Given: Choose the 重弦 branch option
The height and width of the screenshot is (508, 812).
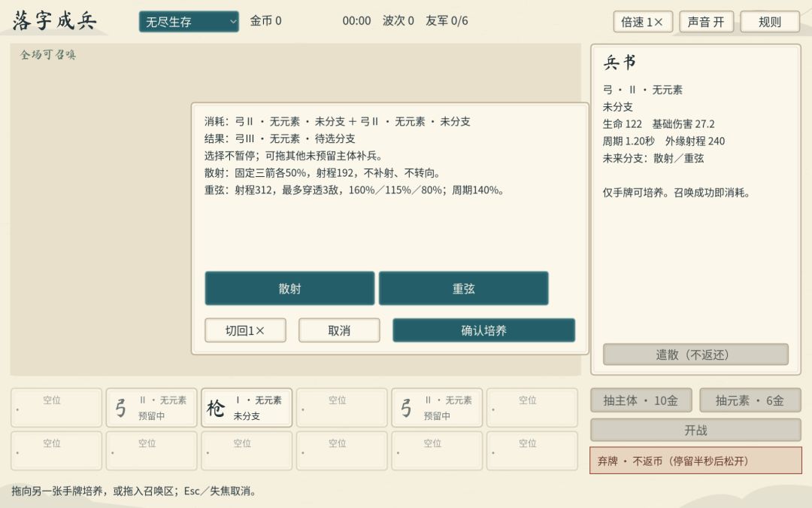Looking at the screenshot, I should point(463,288).
